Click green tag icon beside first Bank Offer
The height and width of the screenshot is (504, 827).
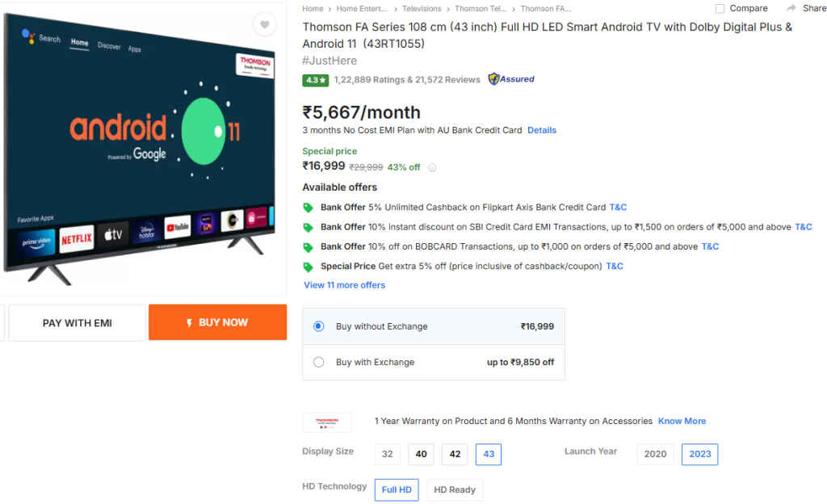308,208
